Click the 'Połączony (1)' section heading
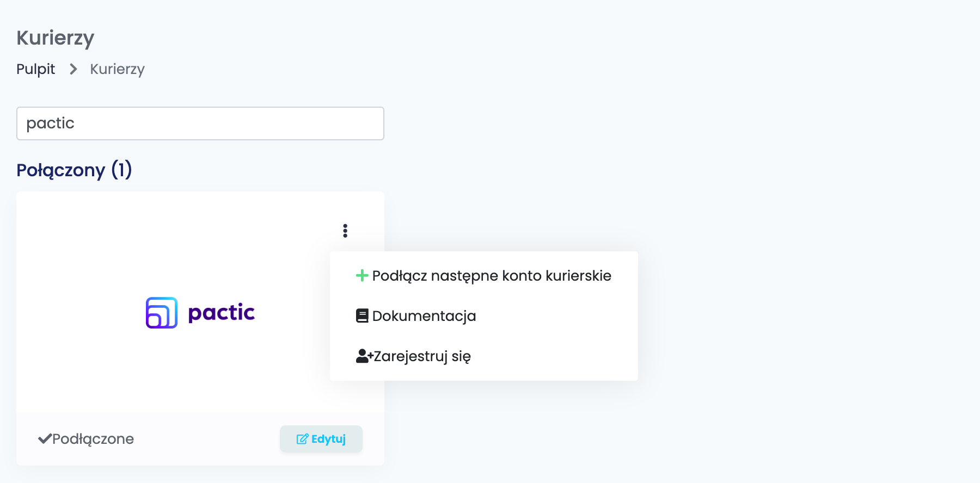Image resolution: width=980 pixels, height=483 pixels. 75,170
